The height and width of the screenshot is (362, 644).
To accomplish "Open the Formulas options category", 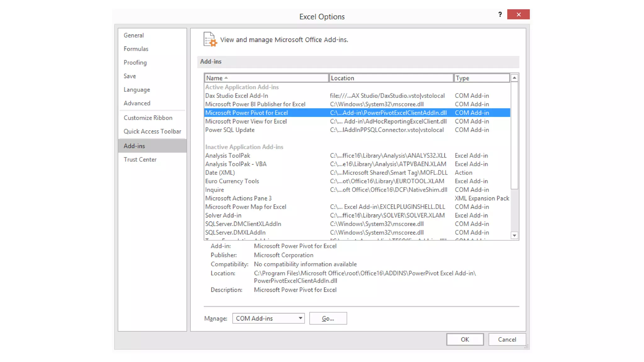I will (152, 49).
